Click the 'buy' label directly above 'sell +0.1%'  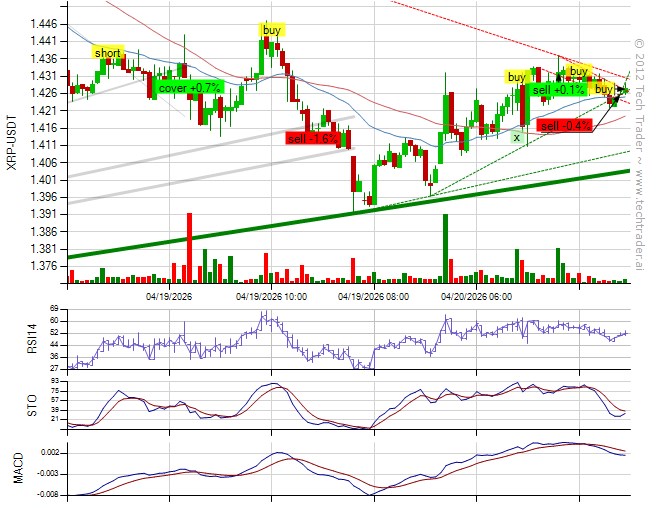pyautogui.click(x=579, y=71)
